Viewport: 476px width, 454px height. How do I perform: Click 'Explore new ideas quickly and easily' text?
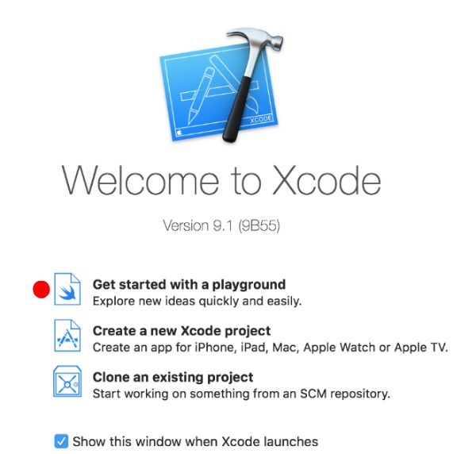point(197,302)
